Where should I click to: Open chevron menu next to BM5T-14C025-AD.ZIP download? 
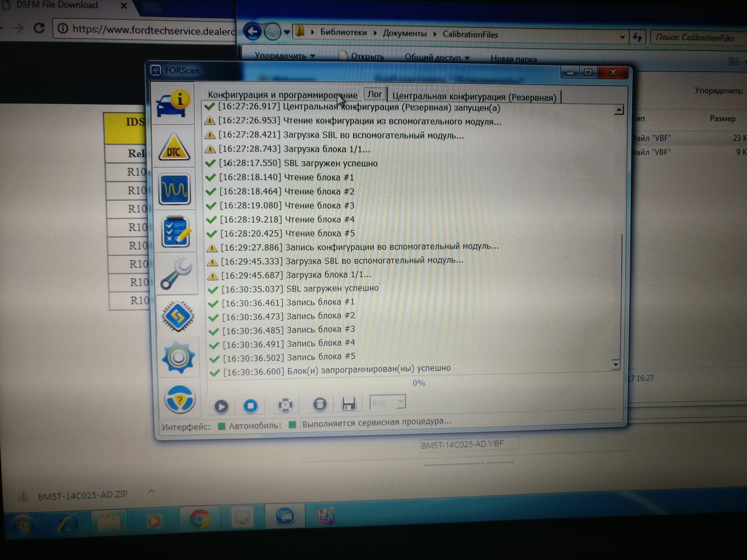(151, 491)
